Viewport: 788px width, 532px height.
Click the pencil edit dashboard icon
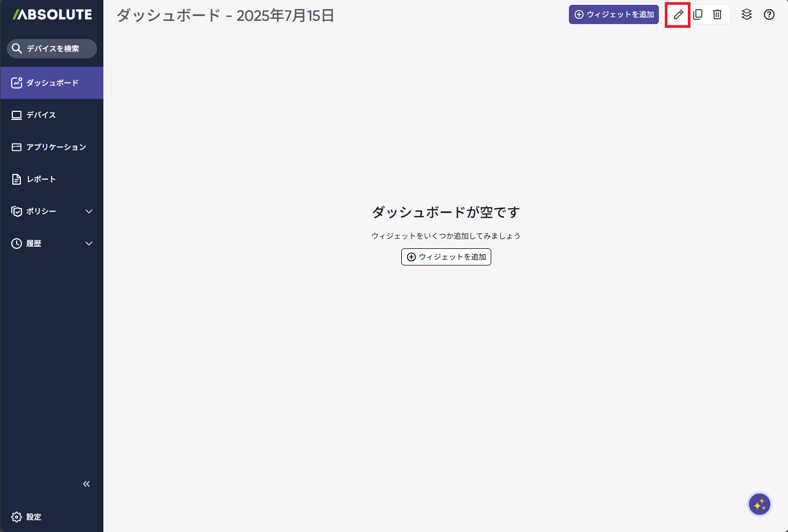click(678, 15)
